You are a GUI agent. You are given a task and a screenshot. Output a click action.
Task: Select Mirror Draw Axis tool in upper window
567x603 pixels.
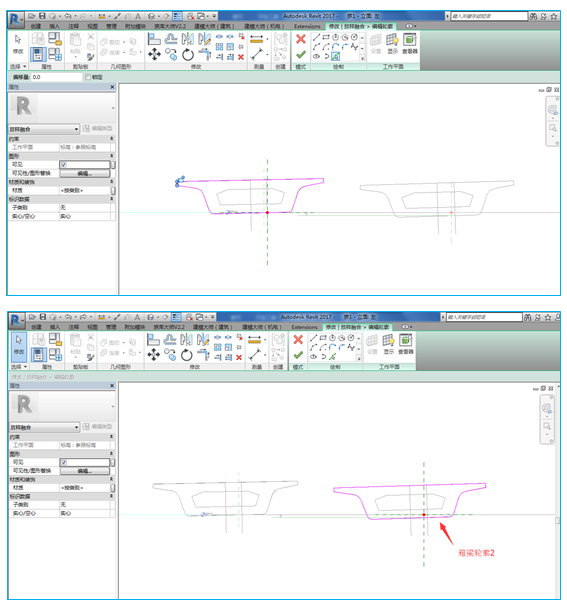[204, 39]
